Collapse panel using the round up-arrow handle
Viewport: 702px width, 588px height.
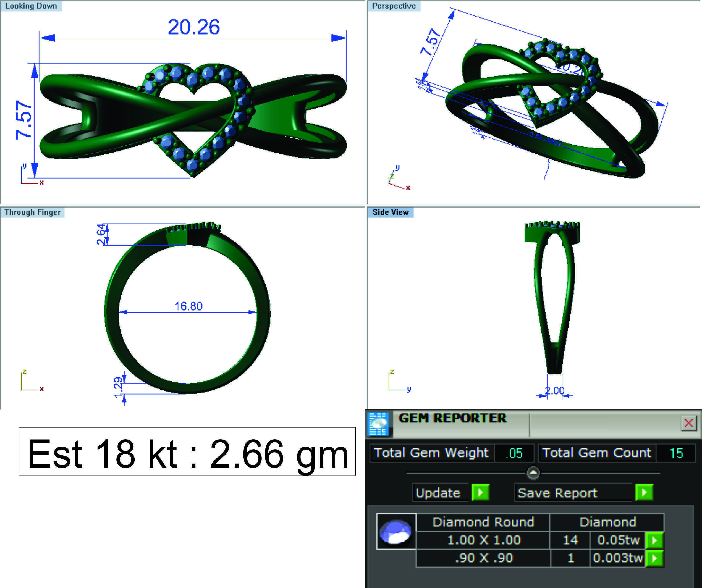(533, 473)
